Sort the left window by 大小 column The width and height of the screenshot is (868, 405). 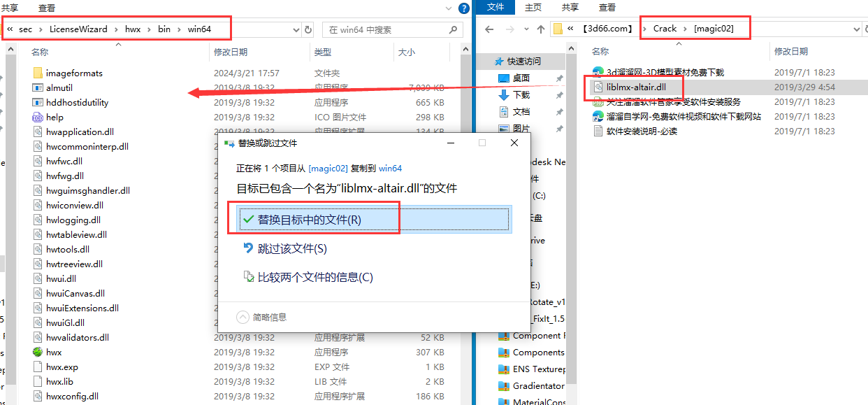406,52
